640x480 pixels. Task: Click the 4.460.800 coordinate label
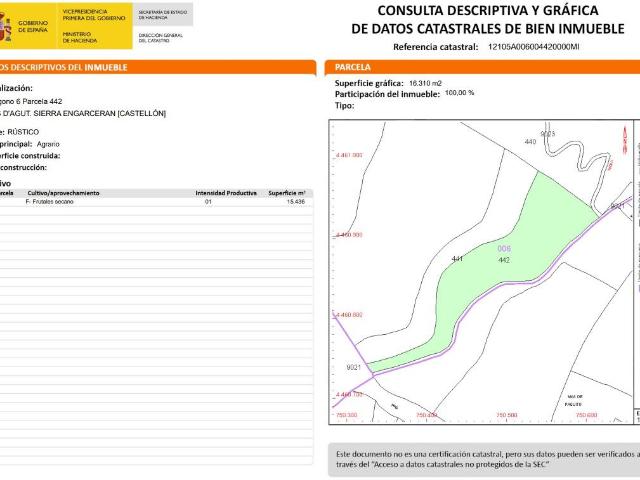(x=349, y=315)
